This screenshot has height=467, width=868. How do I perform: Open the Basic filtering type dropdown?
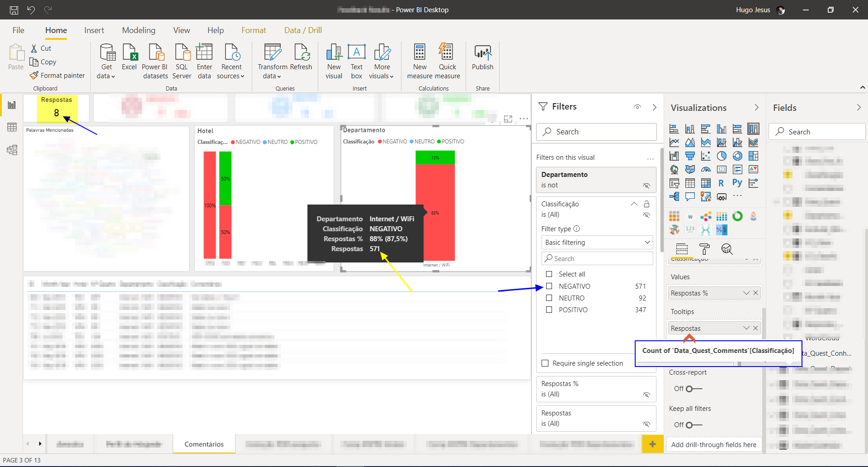pos(597,243)
